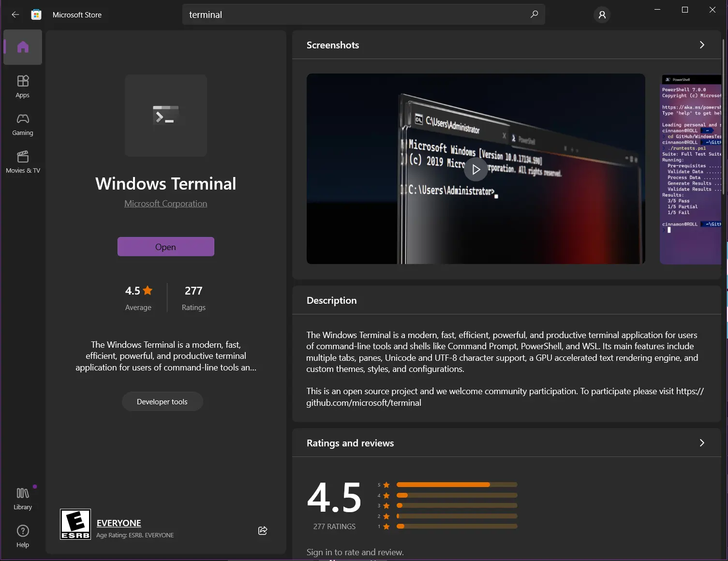Click the 4.5 Average rating text
The height and width of the screenshot is (561, 728).
click(x=138, y=297)
